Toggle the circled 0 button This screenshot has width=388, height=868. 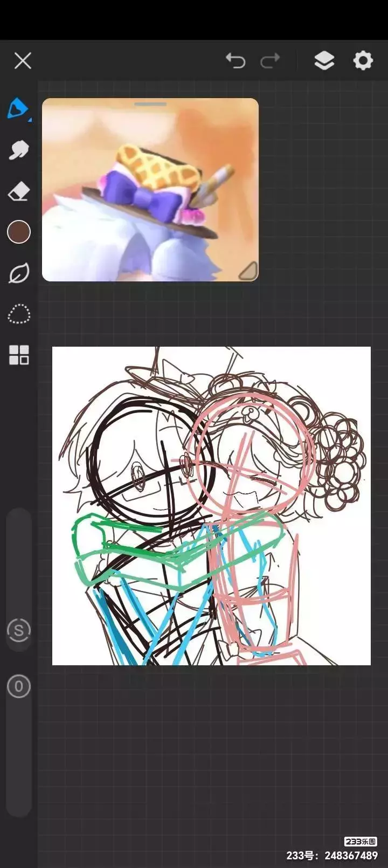[19, 686]
